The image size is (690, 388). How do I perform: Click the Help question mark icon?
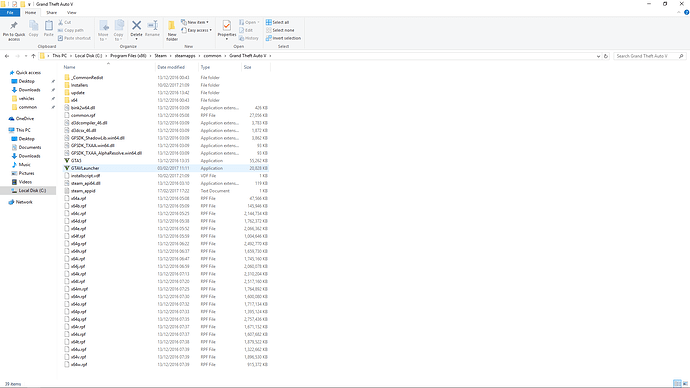[x=686, y=12]
